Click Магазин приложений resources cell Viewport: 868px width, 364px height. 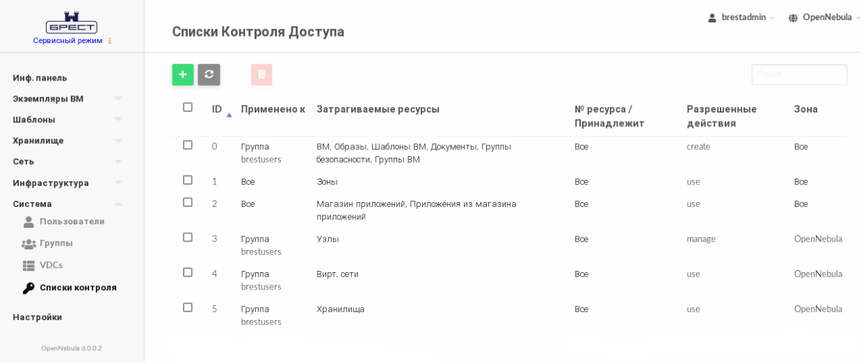(x=419, y=211)
